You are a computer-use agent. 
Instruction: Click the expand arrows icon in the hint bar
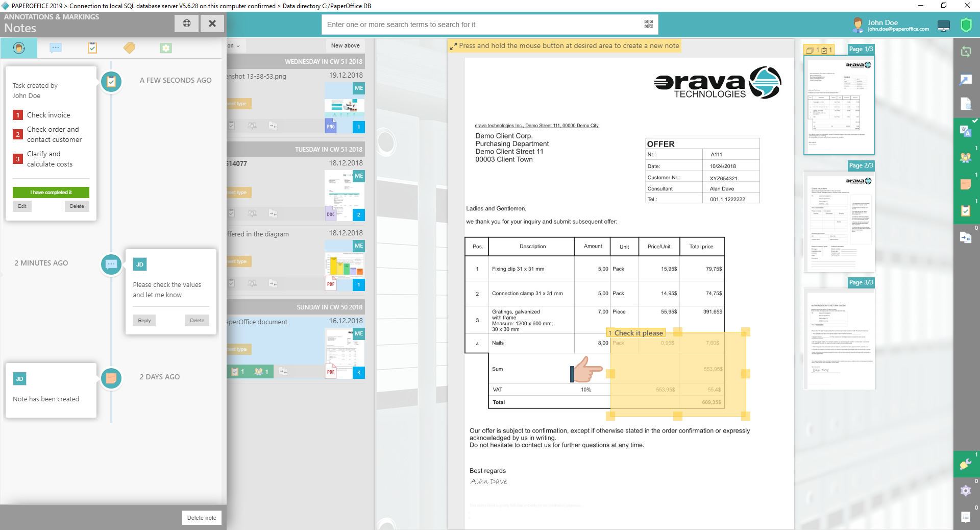point(453,46)
